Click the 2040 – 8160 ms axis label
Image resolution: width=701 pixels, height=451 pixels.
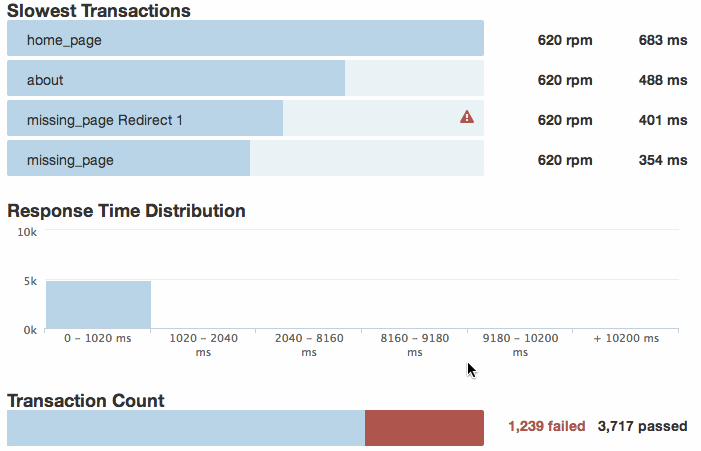click(309, 345)
